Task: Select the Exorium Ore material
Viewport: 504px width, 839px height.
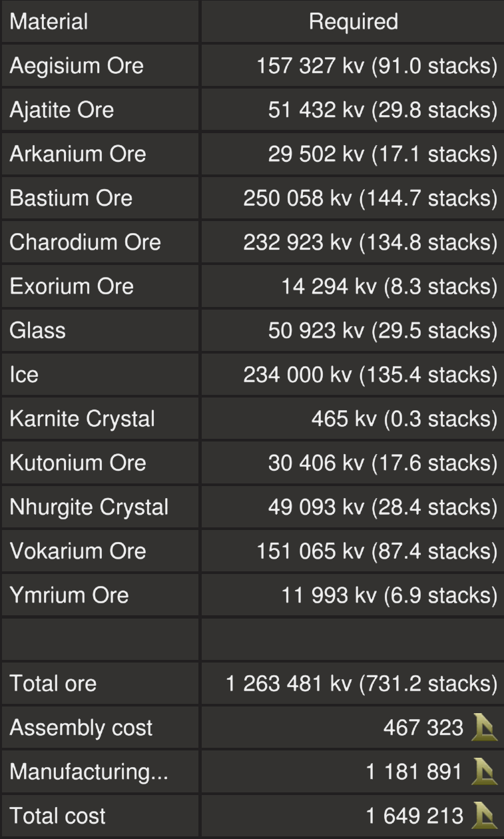Action: tap(71, 286)
